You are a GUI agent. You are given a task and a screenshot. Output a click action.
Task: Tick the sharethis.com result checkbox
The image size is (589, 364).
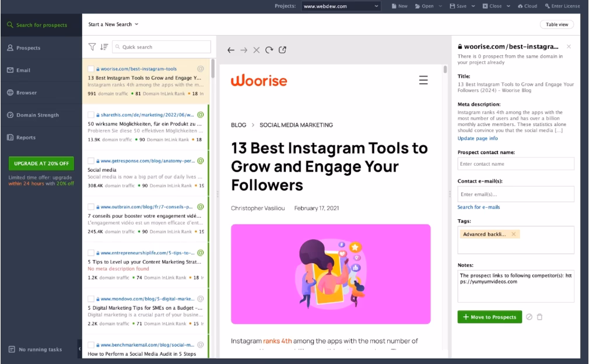click(91, 115)
